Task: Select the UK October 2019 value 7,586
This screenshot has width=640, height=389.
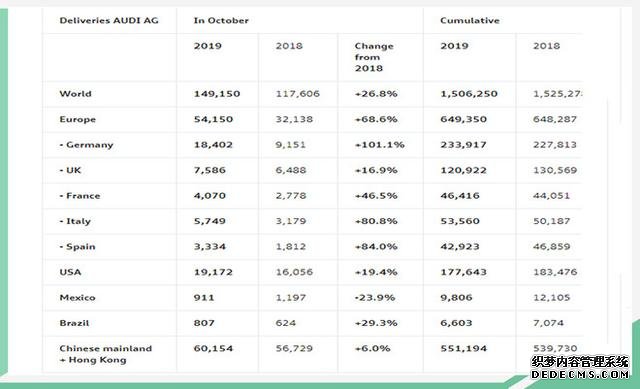Action: [x=209, y=170]
